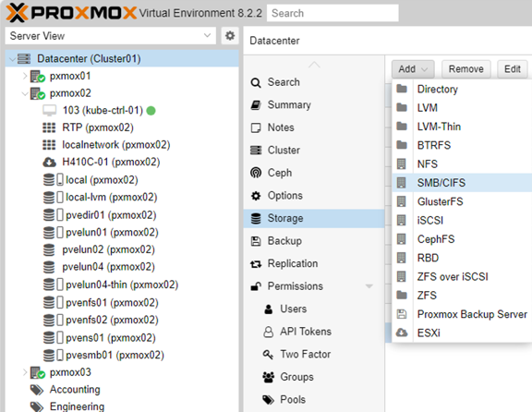532x412 pixels.
Task: Click the pxmox03 node icon
Action: coord(37,372)
